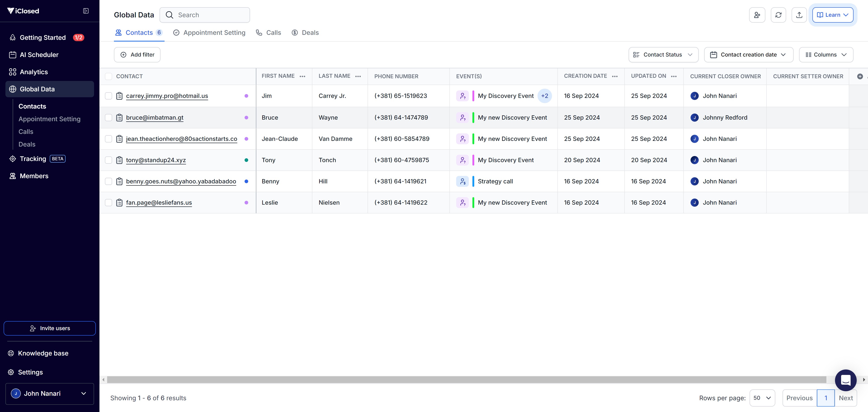Screen dimensions: 868x412
Task: Click the refresh data icon
Action: [778, 15]
